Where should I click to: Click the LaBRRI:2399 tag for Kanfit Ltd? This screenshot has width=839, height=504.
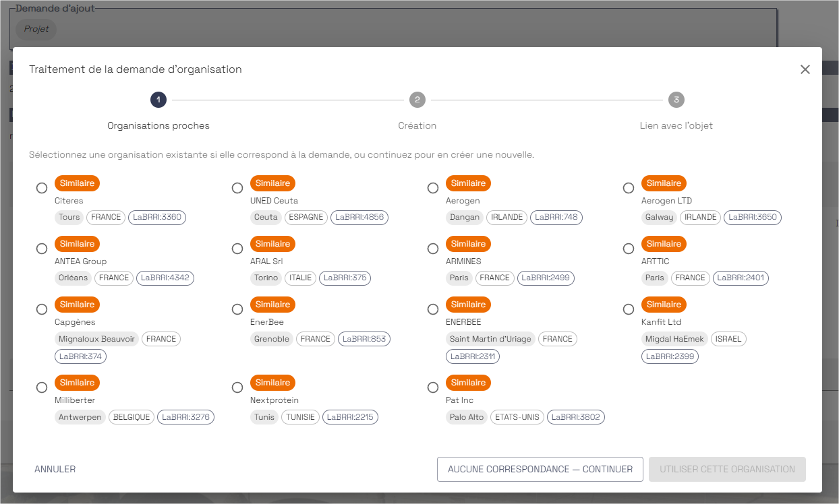coord(670,356)
